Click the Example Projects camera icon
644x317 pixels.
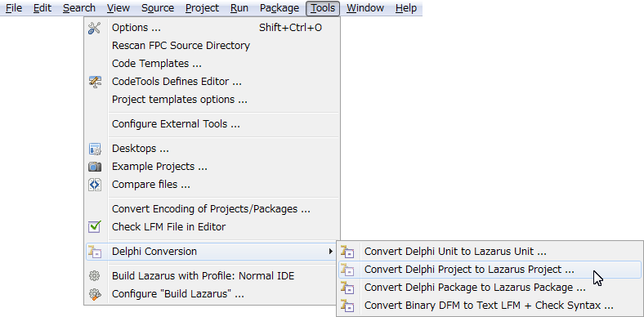coord(95,167)
